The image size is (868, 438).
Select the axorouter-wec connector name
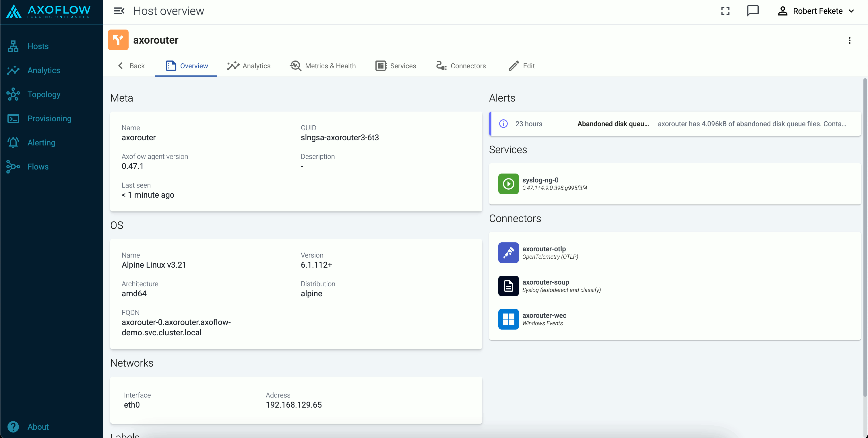click(x=544, y=316)
